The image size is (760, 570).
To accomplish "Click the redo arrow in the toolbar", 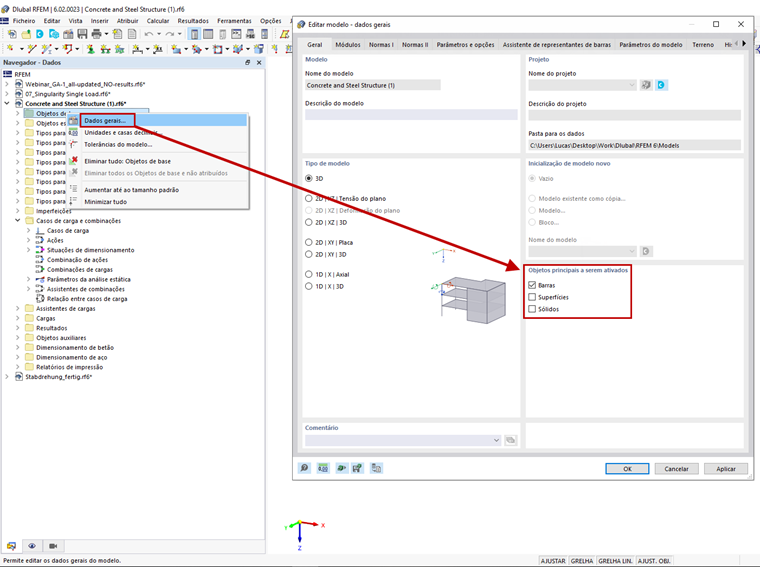I will click(x=170, y=34).
